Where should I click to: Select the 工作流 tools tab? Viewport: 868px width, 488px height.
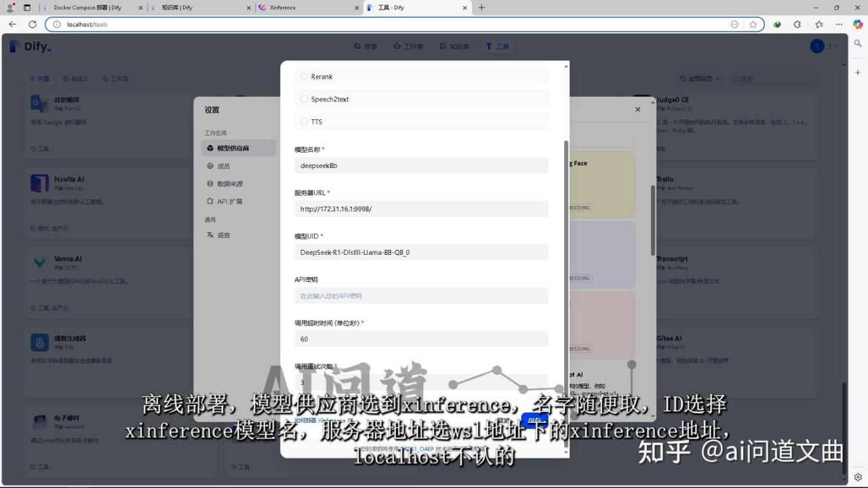pos(115,79)
